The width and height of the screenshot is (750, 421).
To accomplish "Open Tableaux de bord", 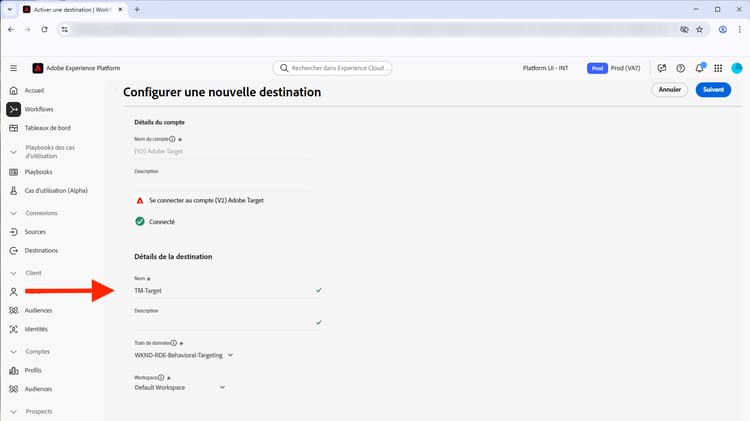I will tap(47, 128).
